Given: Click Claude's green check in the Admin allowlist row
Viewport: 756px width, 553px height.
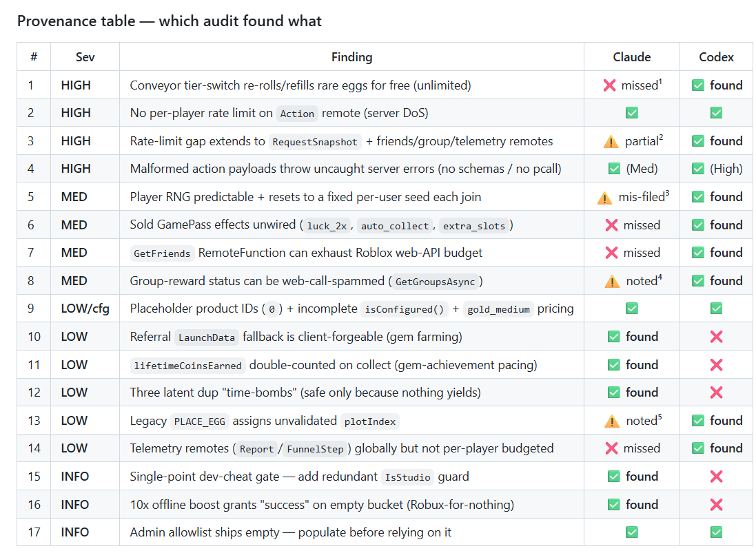Looking at the screenshot, I should [631, 532].
